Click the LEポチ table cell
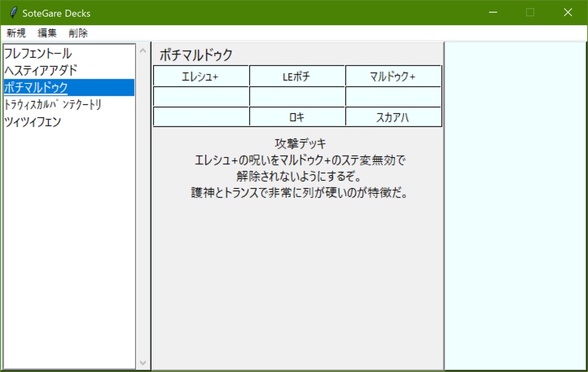588x372 pixels. (297, 76)
